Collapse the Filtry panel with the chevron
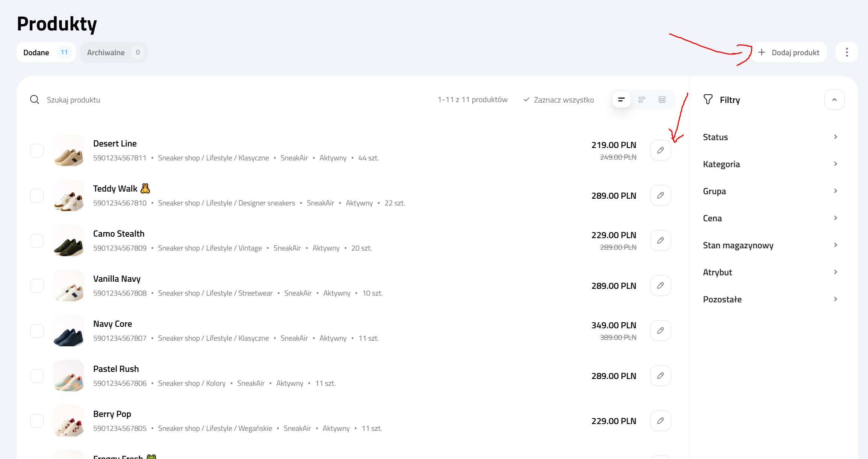 (x=834, y=99)
